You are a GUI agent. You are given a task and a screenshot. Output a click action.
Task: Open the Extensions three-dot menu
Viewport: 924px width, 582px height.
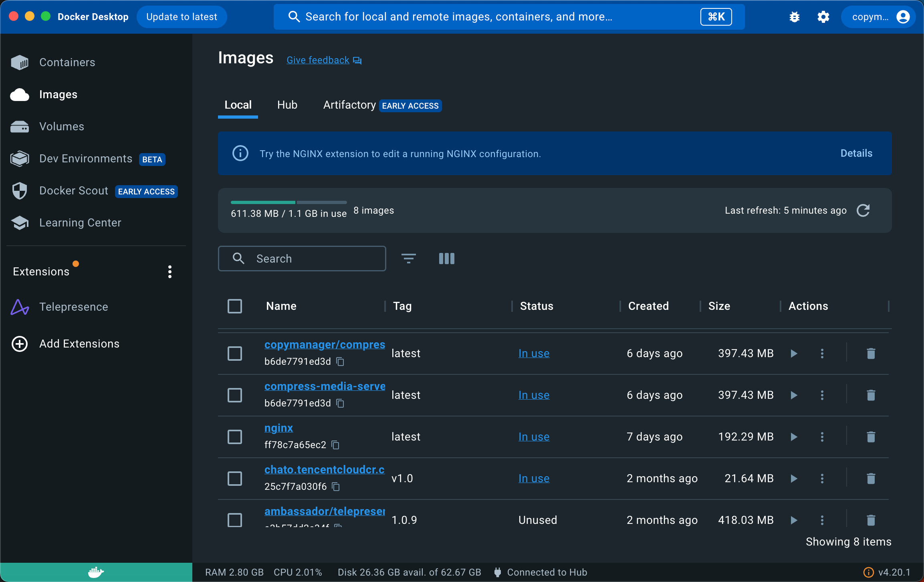[170, 272]
